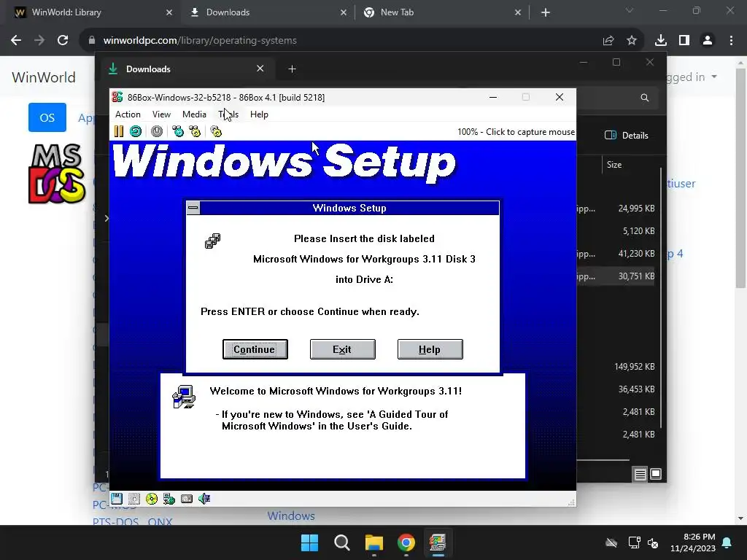Switch Explorer to large thumbnails view icon

tap(656, 474)
